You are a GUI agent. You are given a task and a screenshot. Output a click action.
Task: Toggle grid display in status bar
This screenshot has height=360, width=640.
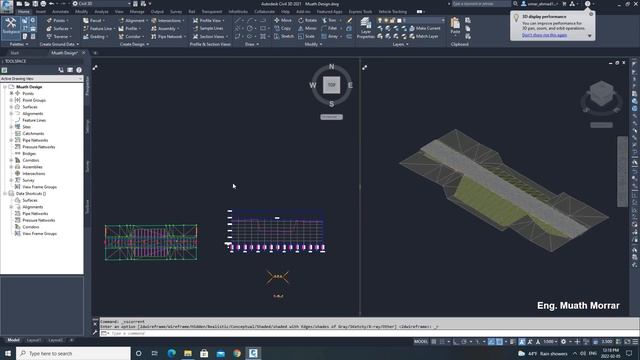pos(434,342)
